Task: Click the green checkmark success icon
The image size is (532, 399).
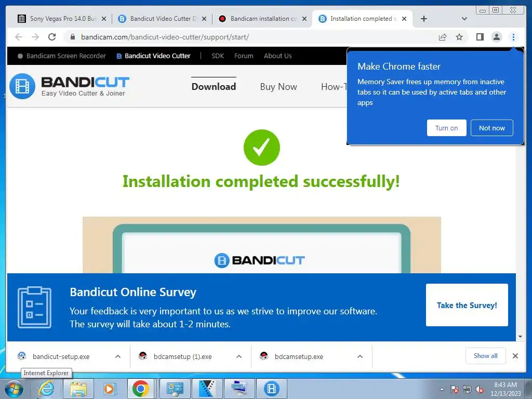Action: [x=262, y=148]
